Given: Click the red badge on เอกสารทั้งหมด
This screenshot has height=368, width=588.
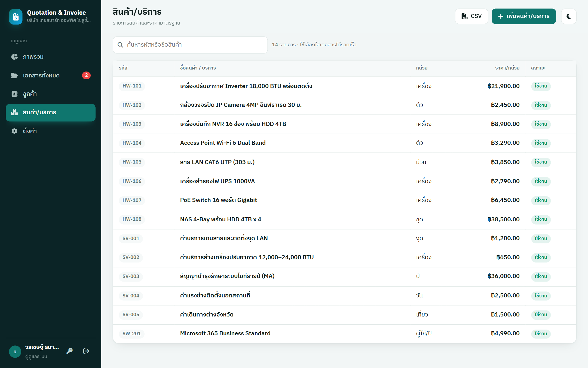Looking at the screenshot, I should [86, 75].
